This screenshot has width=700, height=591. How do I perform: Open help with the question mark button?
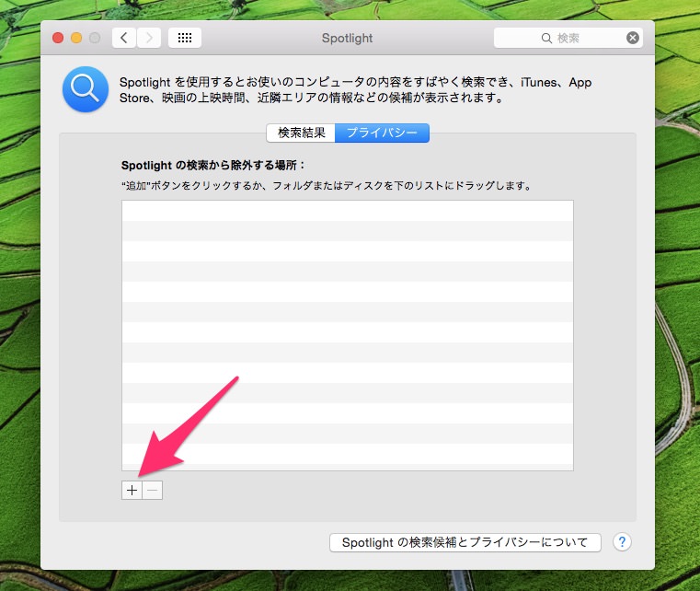(622, 542)
